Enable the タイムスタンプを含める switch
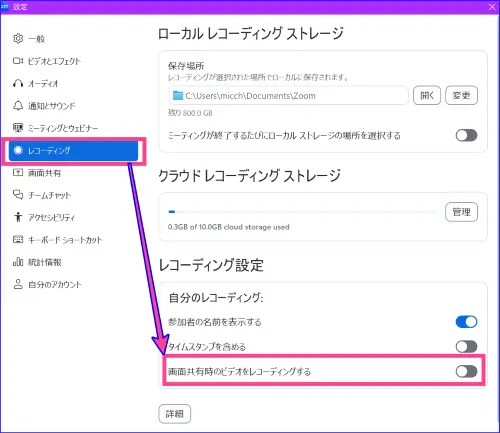Viewport: 500px width, 433px height. [x=466, y=346]
